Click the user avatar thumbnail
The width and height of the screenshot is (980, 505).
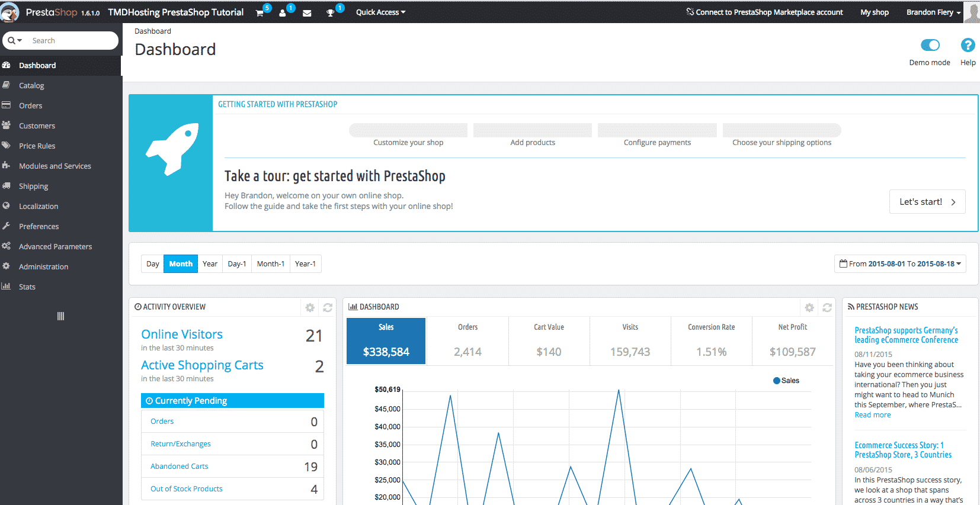[972, 12]
